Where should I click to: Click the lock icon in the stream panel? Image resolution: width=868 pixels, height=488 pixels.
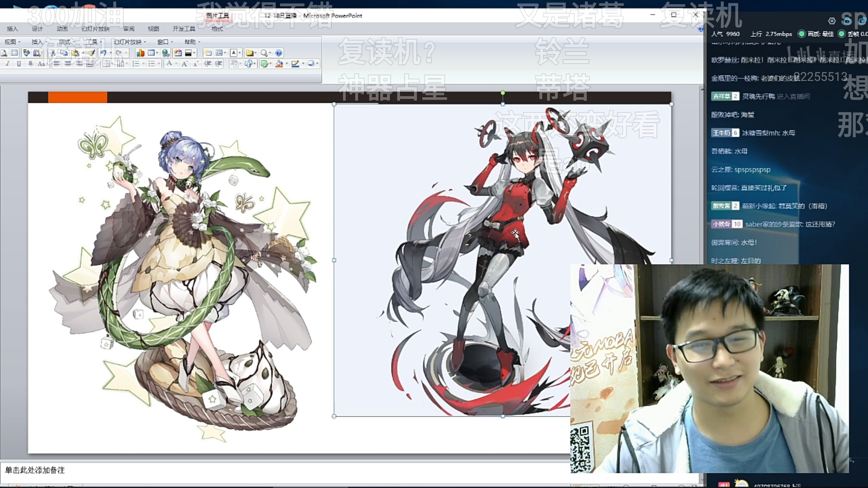847,20
